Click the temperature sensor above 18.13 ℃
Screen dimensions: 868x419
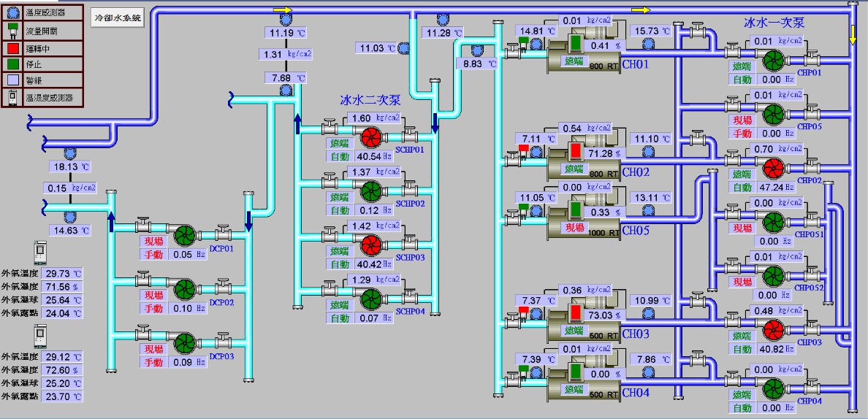pos(69,154)
